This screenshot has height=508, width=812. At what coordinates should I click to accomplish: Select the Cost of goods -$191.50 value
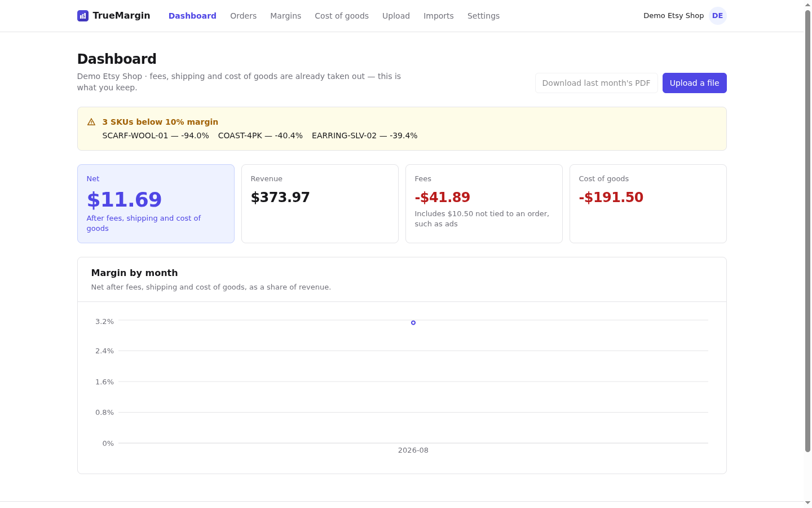[x=611, y=198]
